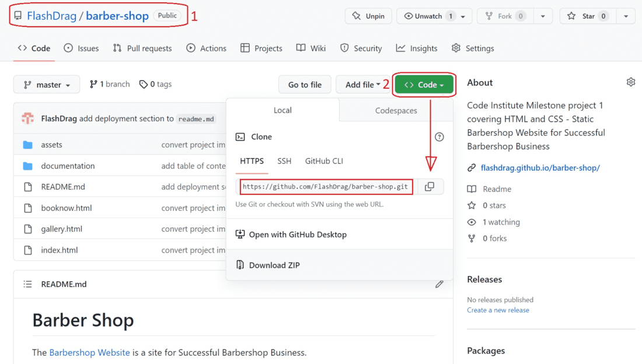
Task: Click the clone URL text field
Action: pyautogui.click(x=326, y=187)
